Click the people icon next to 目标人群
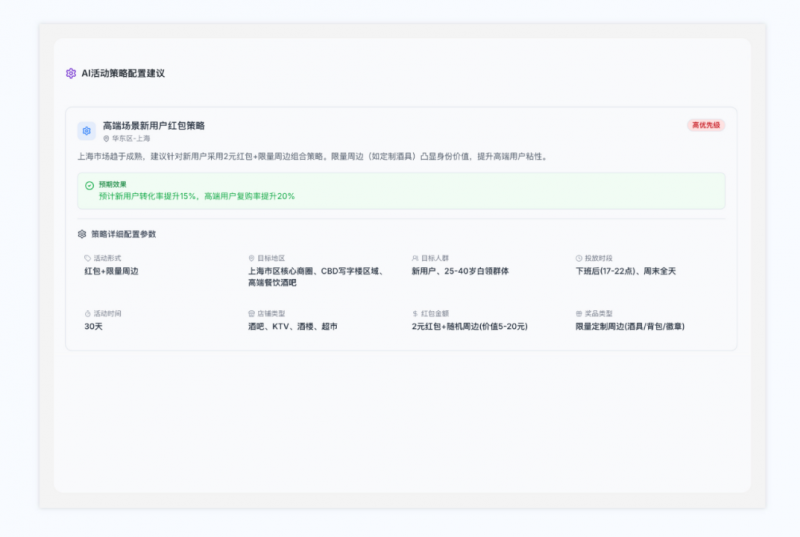 (x=415, y=258)
